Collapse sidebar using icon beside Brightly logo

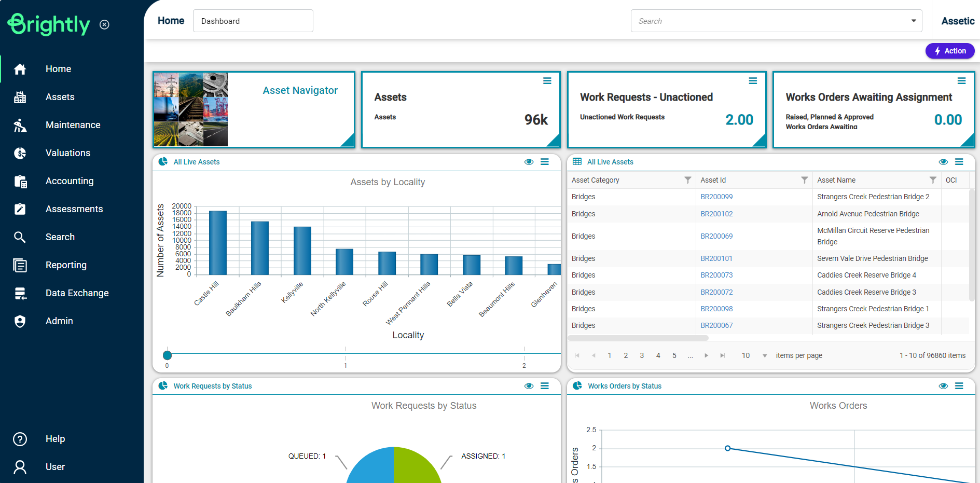(104, 24)
